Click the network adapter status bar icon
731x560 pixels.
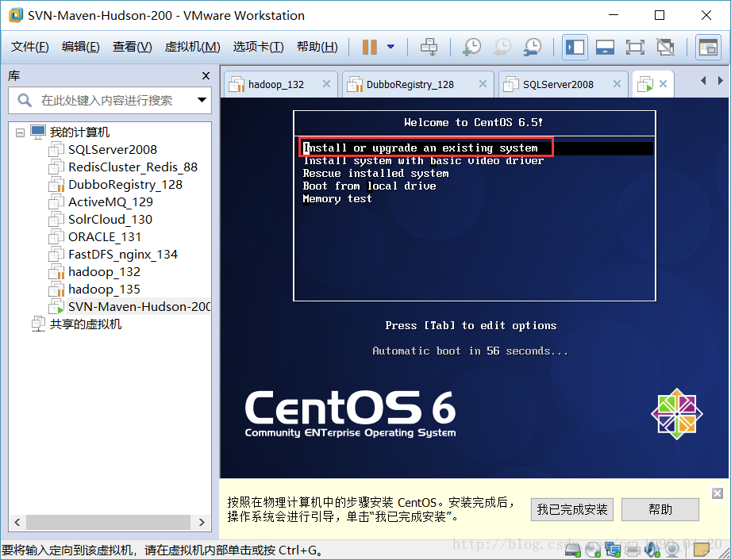click(613, 550)
